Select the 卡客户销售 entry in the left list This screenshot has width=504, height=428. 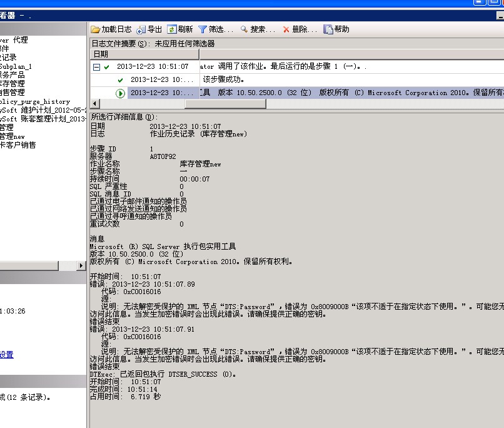click(18, 145)
